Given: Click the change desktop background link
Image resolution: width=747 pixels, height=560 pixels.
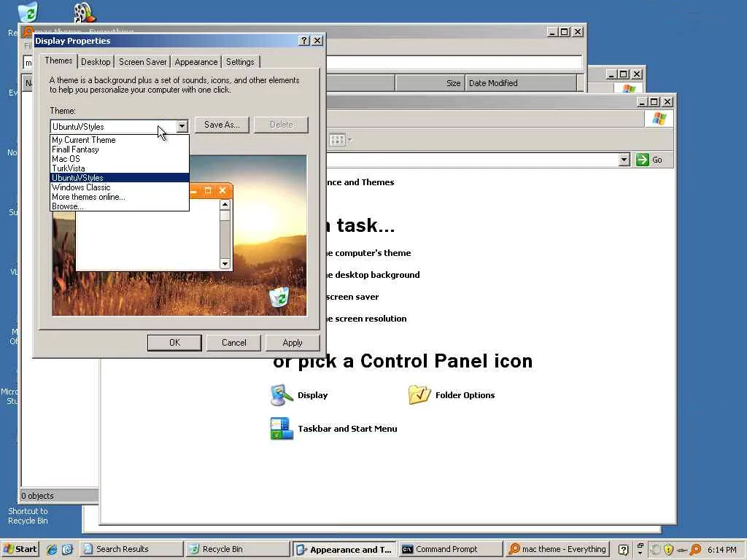Looking at the screenshot, I should [373, 275].
